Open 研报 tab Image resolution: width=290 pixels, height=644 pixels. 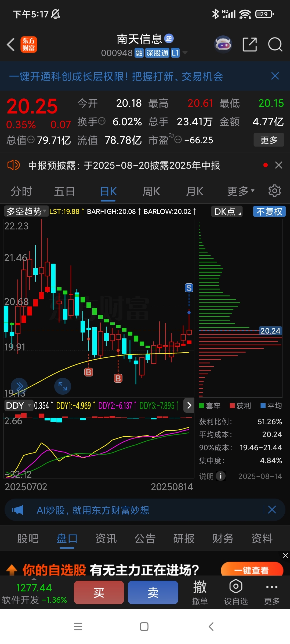[x=184, y=539]
